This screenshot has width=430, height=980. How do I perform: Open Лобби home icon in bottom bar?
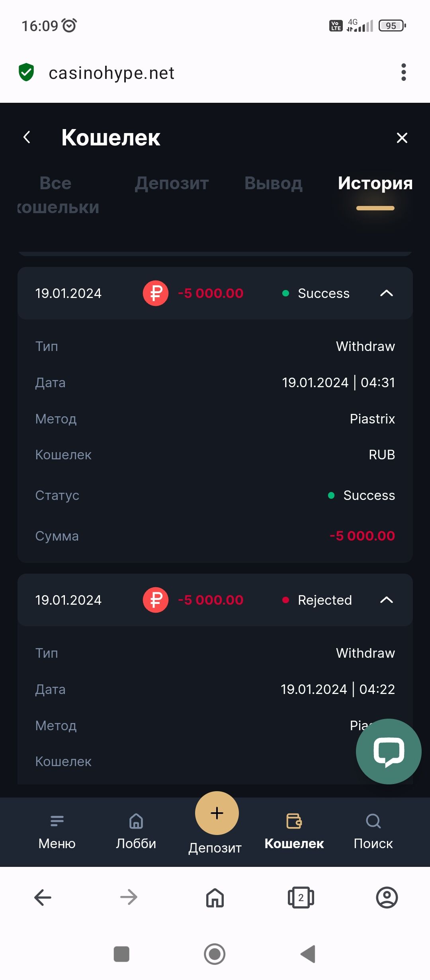136,821
